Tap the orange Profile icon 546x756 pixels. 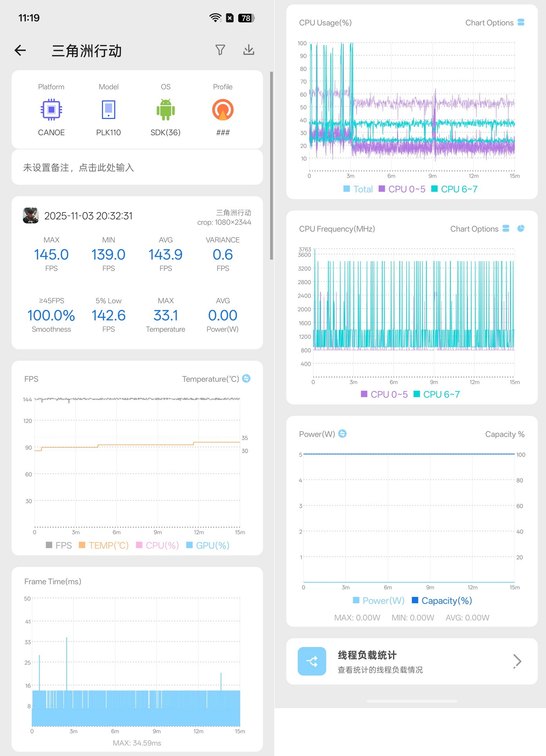coord(223,110)
